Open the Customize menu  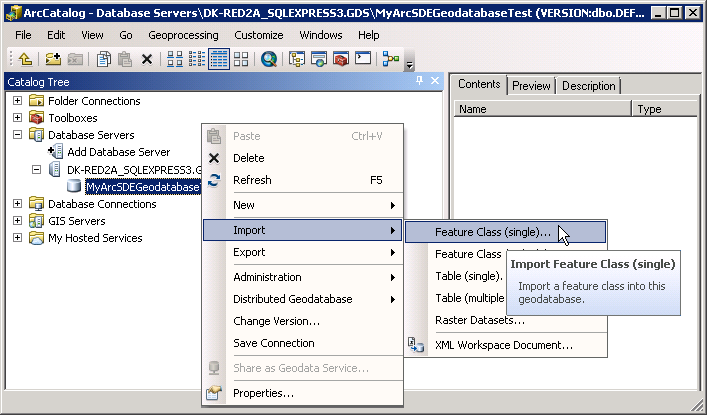click(259, 35)
